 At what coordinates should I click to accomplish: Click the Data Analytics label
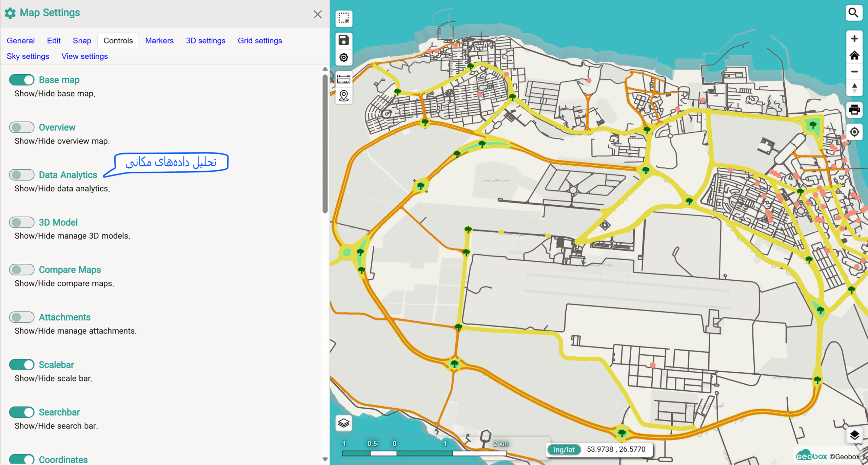(68, 175)
